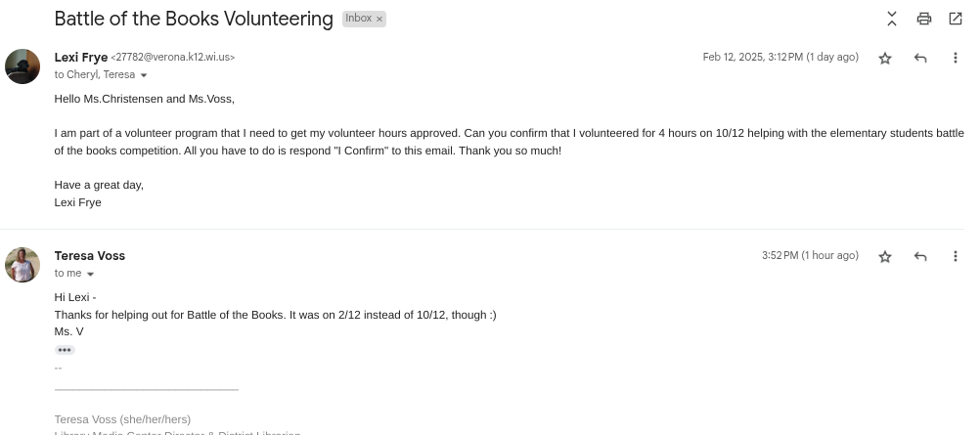The width and height of the screenshot is (980, 435).
Task: Collapse all messages in the conversation
Action: [892, 19]
